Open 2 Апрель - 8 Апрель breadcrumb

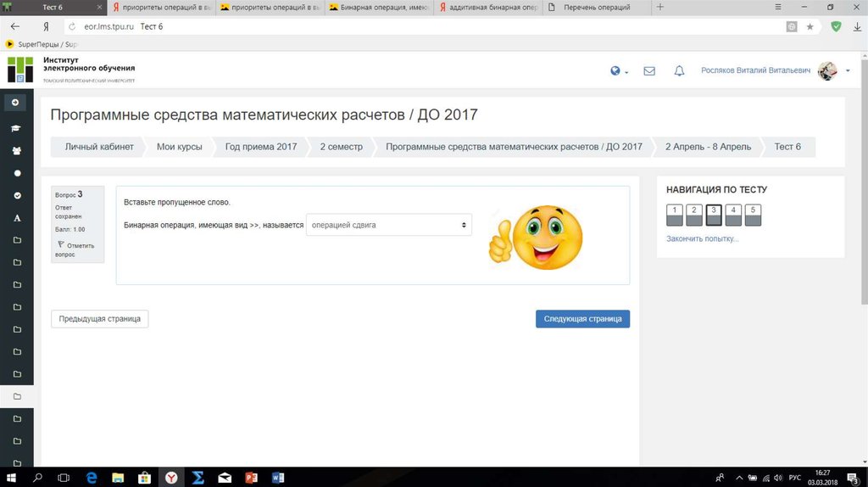pos(708,147)
